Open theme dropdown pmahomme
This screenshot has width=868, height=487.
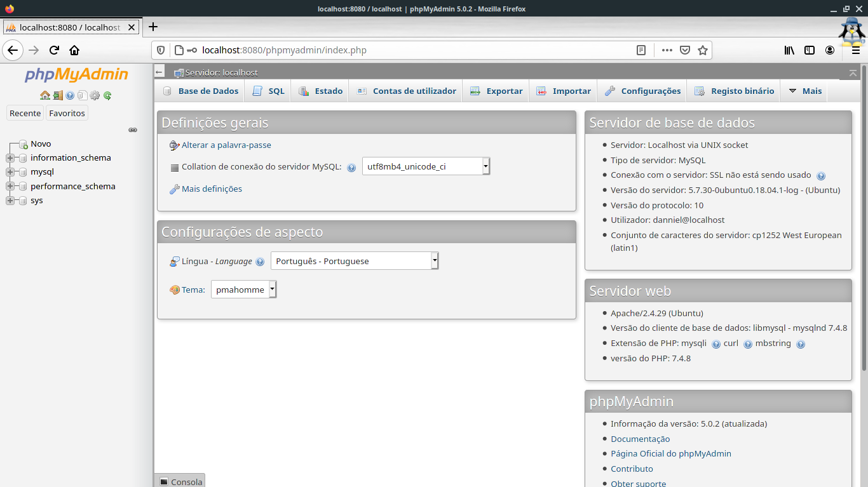coord(244,290)
